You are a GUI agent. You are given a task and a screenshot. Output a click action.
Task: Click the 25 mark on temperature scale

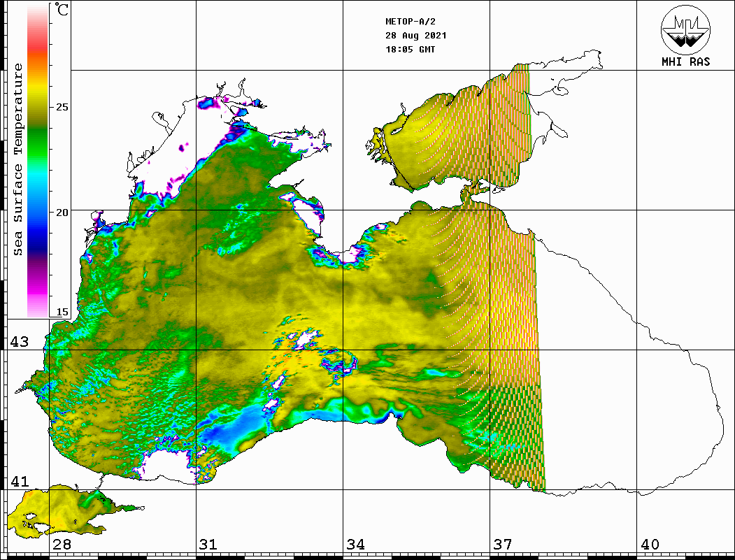(62, 107)
